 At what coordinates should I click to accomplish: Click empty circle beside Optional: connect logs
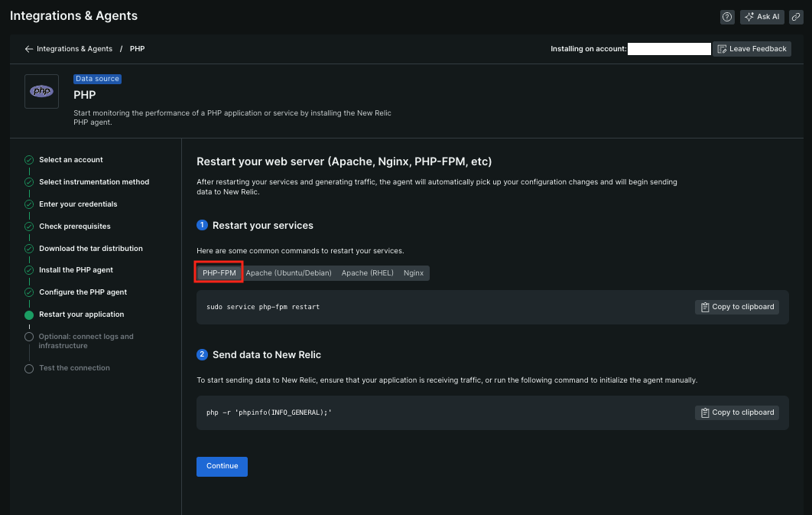[29, 337]
